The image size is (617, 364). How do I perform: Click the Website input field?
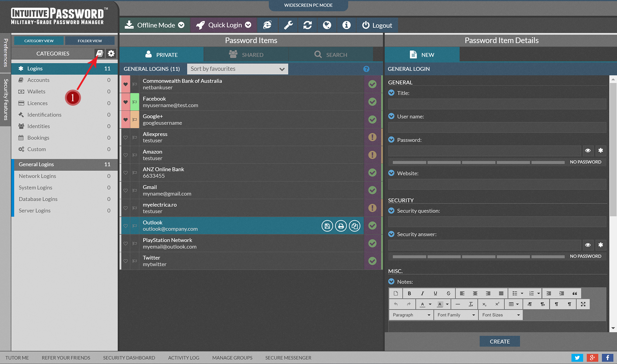point(497,184)
